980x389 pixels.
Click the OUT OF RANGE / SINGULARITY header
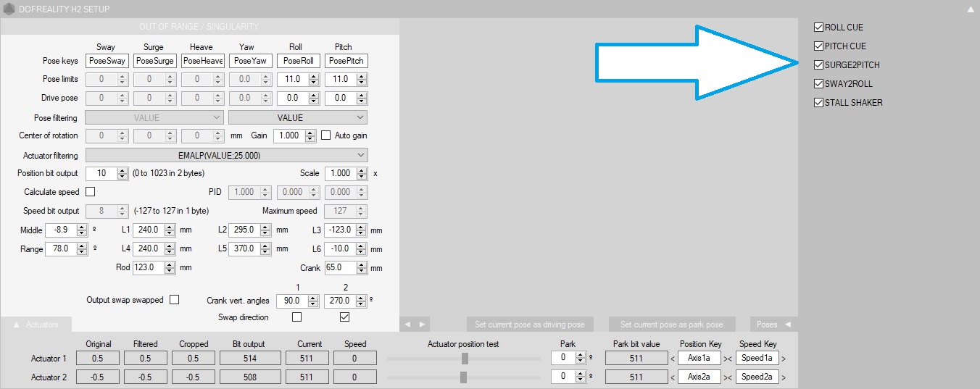point(199,27)
